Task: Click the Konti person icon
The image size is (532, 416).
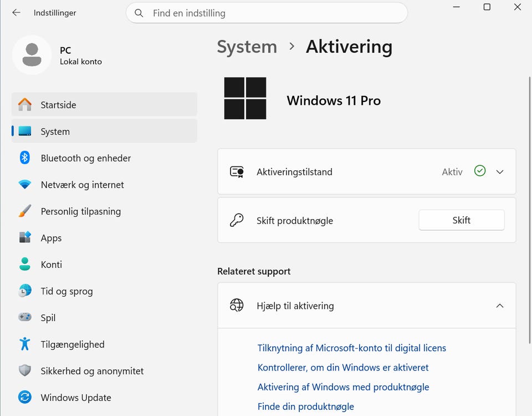Action: point(25,264)
